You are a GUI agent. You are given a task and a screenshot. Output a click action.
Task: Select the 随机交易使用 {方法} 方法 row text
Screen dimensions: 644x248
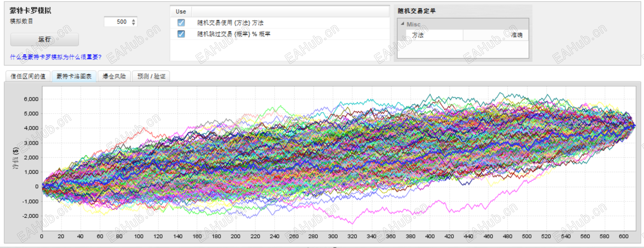[230, 23]
